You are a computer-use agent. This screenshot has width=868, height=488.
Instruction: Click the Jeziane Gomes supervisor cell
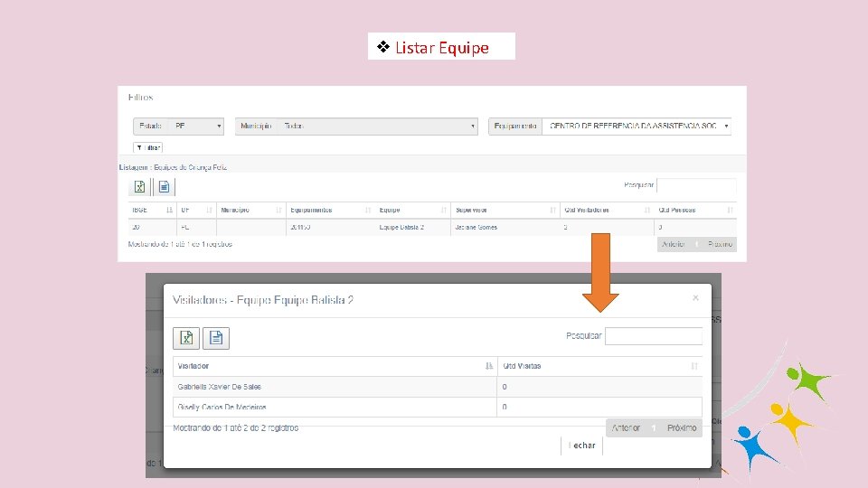click(x=505, y=228)
